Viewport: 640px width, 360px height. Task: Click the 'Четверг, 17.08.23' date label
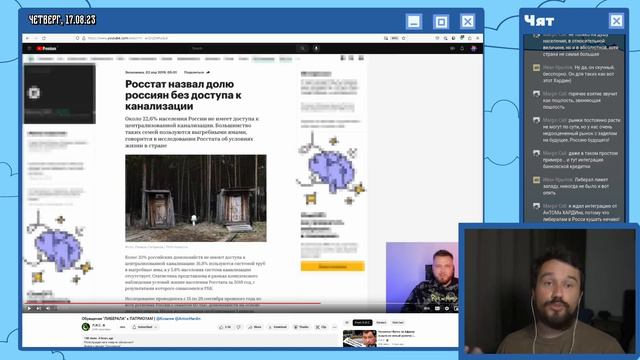(62, 20)
